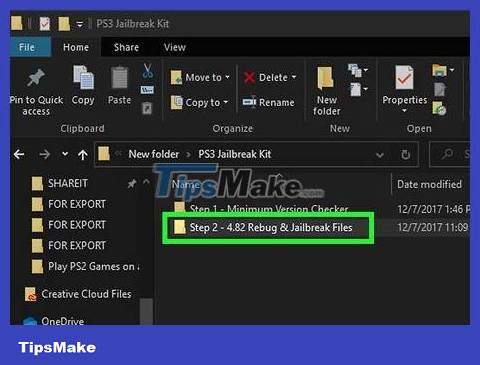Open Creative Cloud Files in sidebar
The height and width of the screenshot is (365, 480).
tap(78, 294)
